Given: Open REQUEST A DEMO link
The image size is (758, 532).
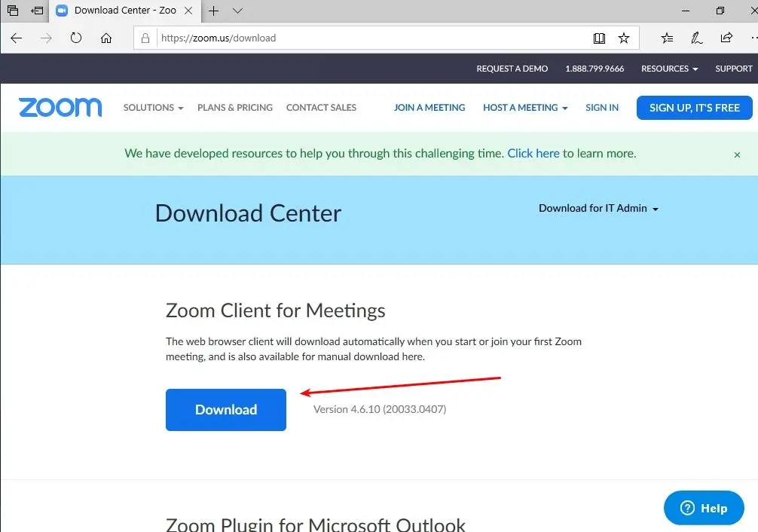Looking at the screenshot, I should 512,69.
